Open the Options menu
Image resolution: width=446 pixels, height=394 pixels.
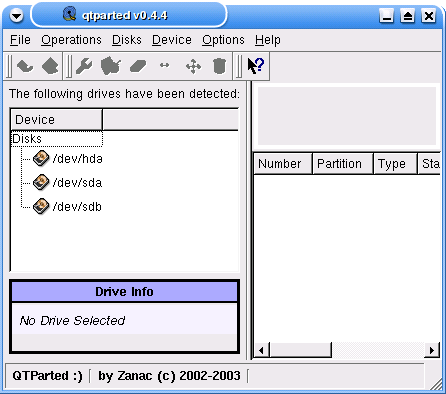223,40
